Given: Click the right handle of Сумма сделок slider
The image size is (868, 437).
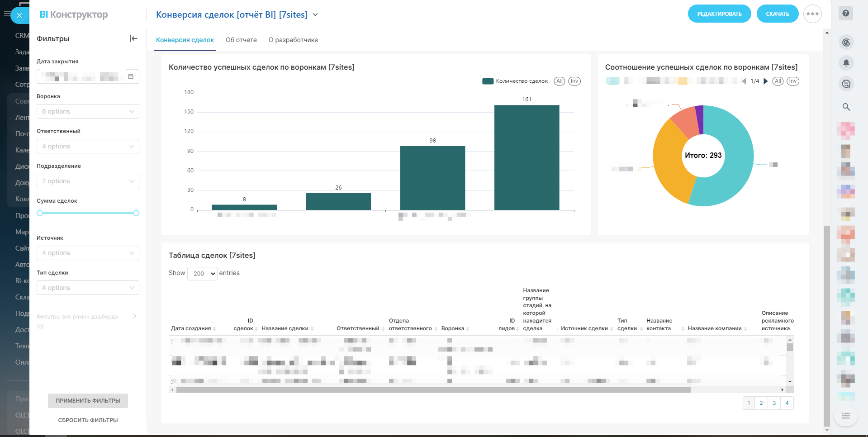Looking at the screenshot, I should [x=136, y=213].
